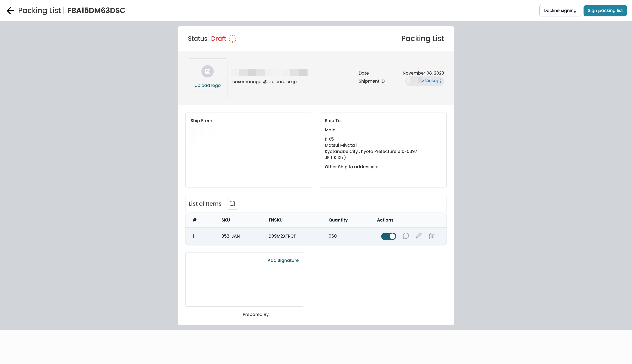Edit item 352-JAN with the pencil icon
632x364 pixels.
[419, 236]
